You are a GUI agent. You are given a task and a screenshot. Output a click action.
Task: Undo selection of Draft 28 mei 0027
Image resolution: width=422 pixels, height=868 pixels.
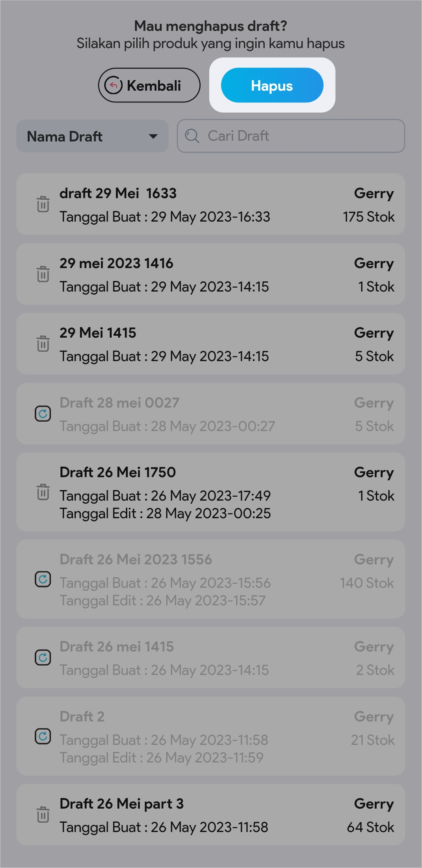(43, 413)
